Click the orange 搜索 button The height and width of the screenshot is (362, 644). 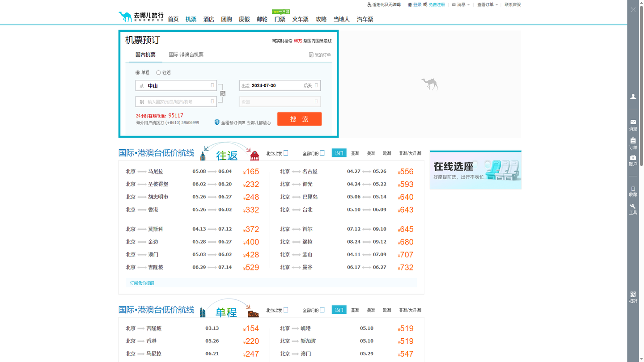coord(299,119)
